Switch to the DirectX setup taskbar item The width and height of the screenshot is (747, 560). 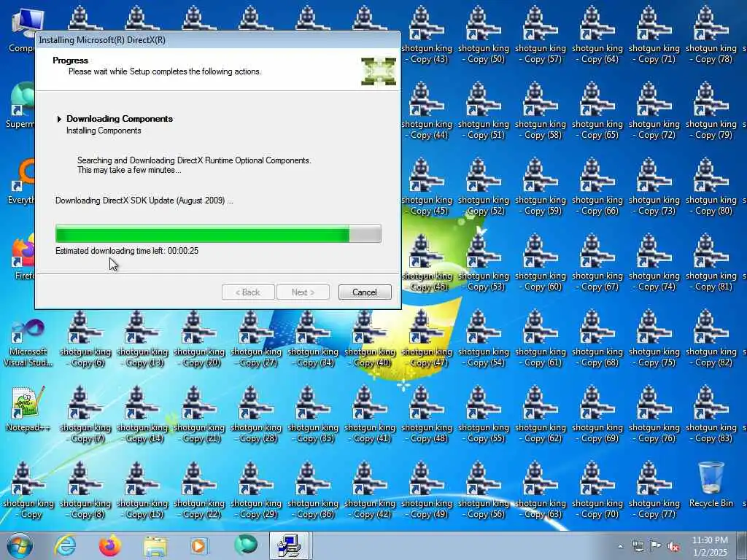tap(290, 545)
